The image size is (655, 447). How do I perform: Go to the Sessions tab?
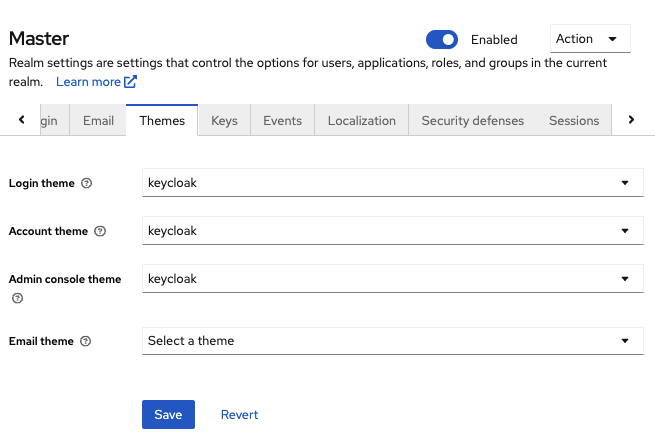point(574,121)
